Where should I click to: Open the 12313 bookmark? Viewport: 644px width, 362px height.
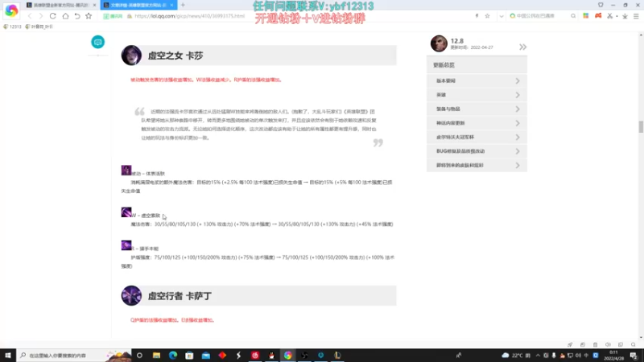[x=12, y=27]
